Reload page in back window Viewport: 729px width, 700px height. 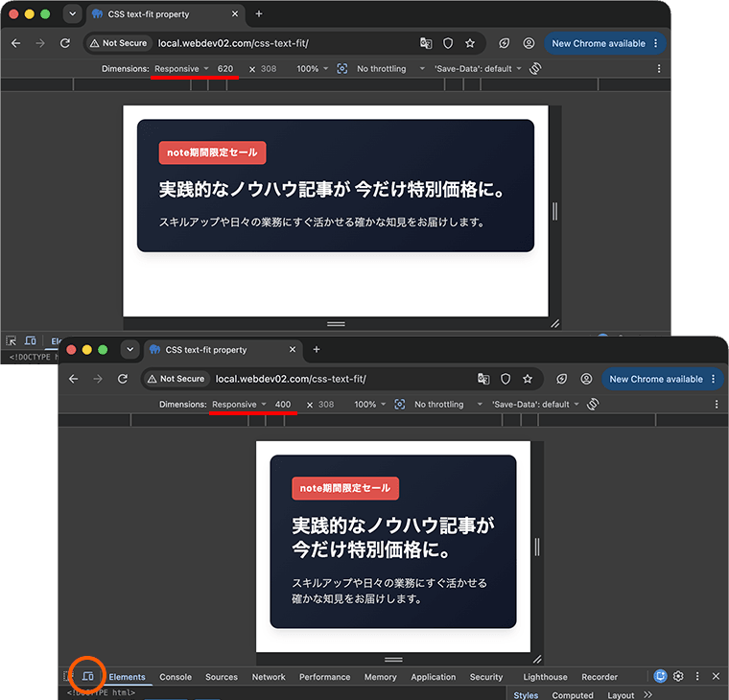tap(65, 43)
